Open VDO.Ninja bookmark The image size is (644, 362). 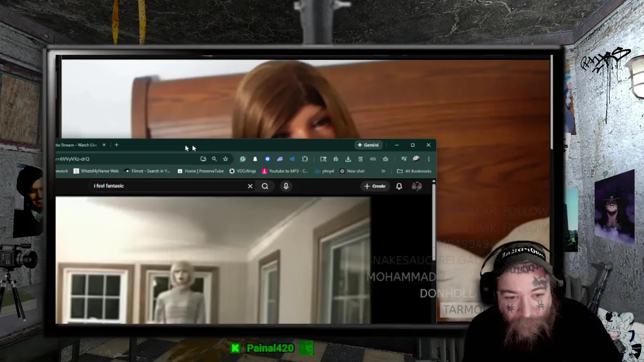[243, 171]
